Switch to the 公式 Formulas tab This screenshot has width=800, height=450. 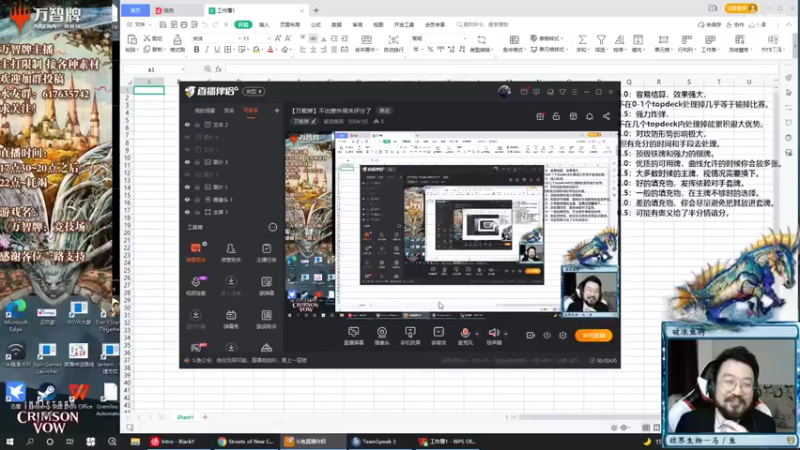[316, 24]
